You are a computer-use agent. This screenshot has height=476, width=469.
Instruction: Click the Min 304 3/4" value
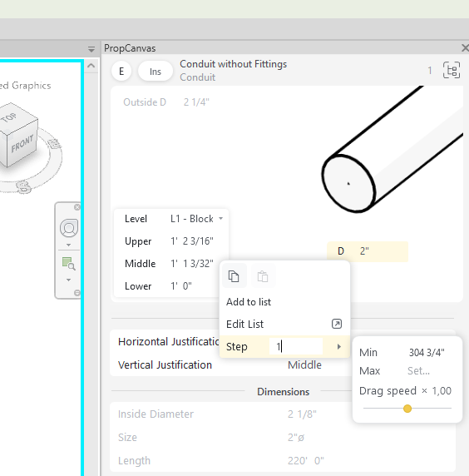click(x=427, y=353)
